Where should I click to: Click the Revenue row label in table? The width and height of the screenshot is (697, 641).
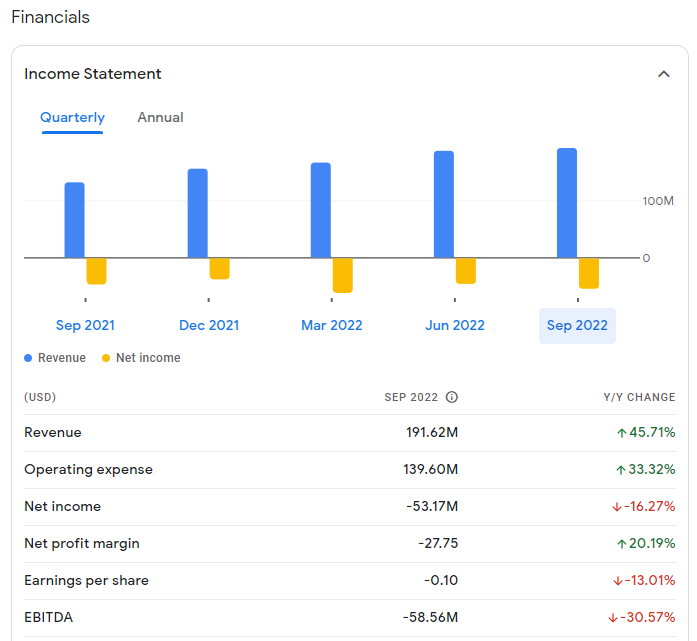click(x=53, y=433)
